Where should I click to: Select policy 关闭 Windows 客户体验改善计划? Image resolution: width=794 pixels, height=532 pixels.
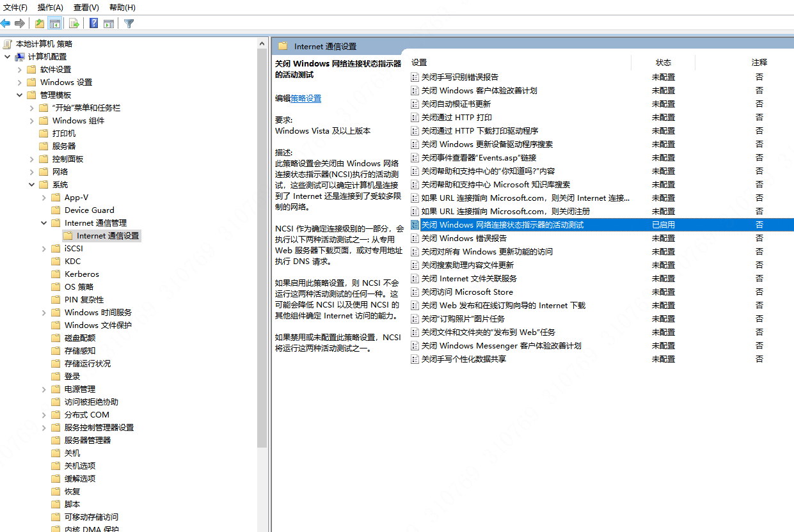click(479, 90)
